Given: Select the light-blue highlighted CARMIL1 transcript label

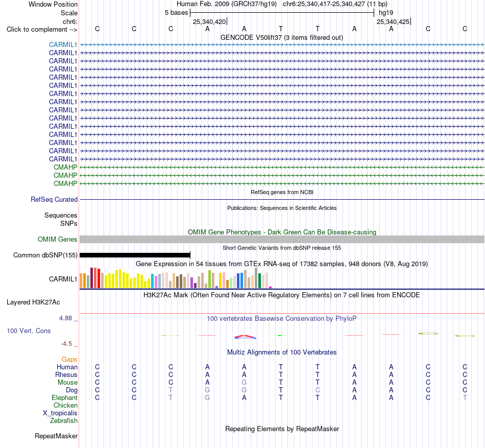Looking at the screenshot, I should pos(63,44).
